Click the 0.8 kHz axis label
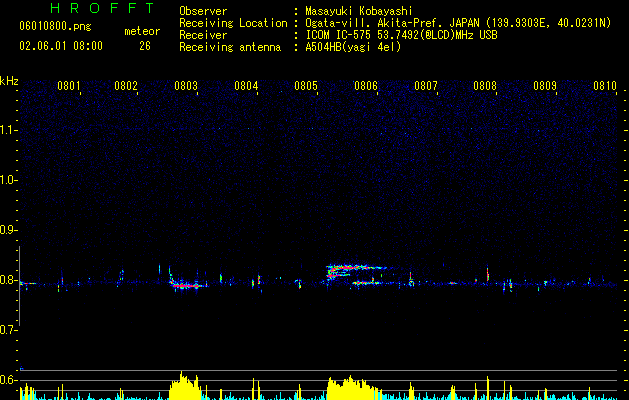 [8, 280]
